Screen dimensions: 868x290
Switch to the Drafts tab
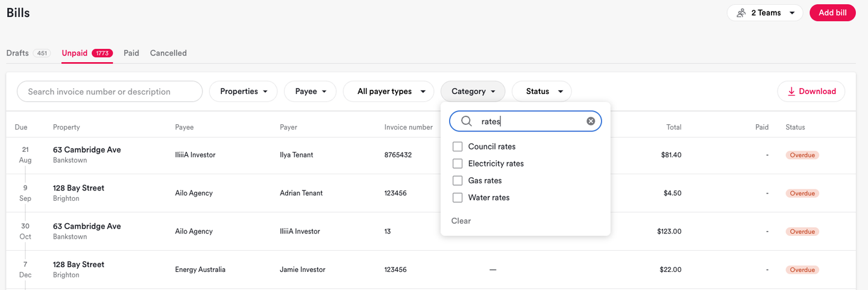(x=18, y=53)
